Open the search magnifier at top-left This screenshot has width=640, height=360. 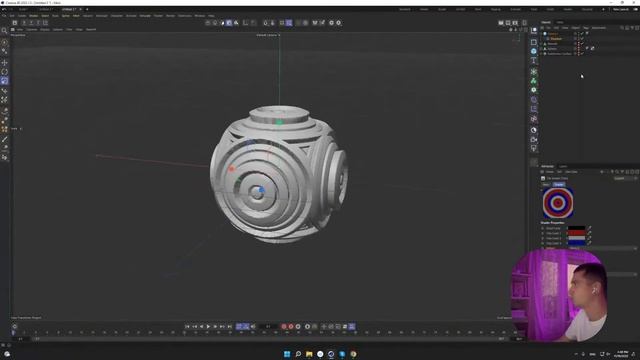(x=4, y=30)
